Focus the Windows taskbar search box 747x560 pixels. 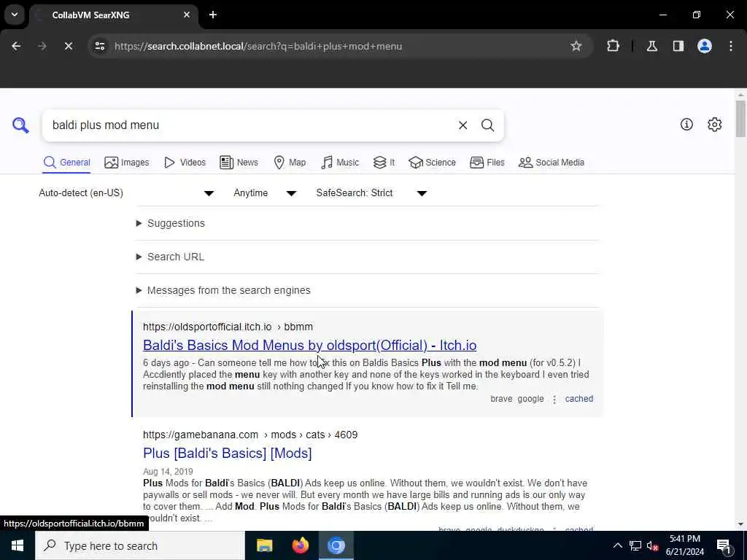pyautogui.click(x=140, y=545)
